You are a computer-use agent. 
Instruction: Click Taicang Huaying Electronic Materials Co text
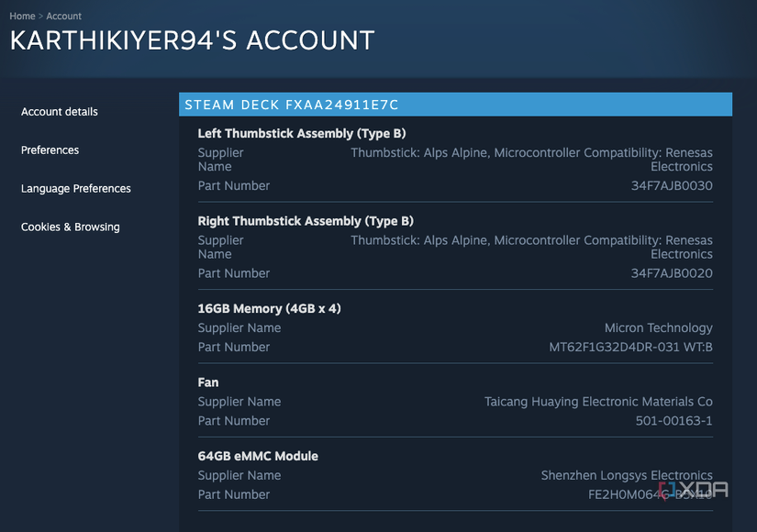tap(598, 402)
